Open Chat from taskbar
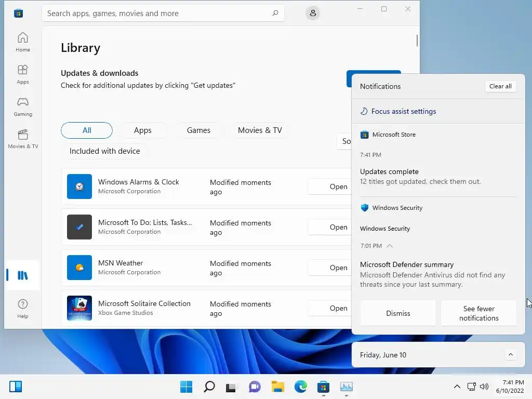Viewport: 532px width, 399px height. 255,387
